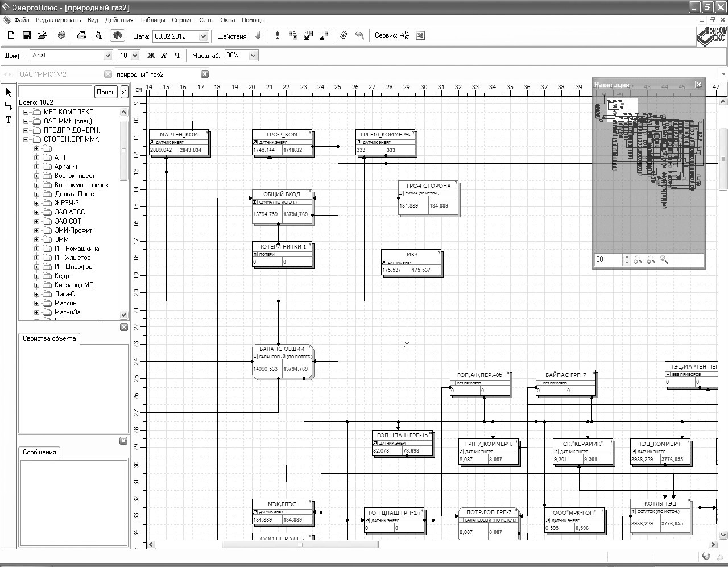Click the exclamation mark icon
The height and width of the screenshot is (567, 728).
point(278,35)
